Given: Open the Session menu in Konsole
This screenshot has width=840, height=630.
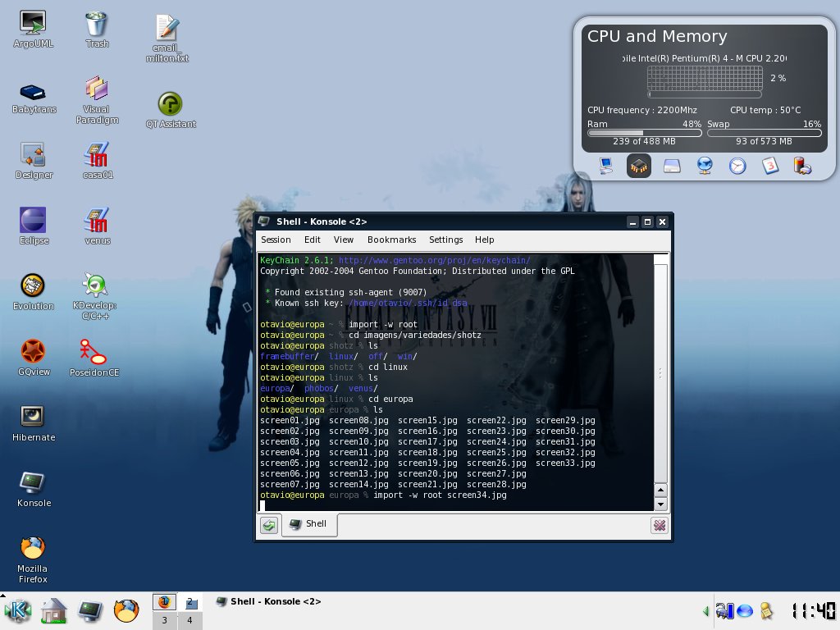Looking at the screenshot, I should click(x=276, y=240).
